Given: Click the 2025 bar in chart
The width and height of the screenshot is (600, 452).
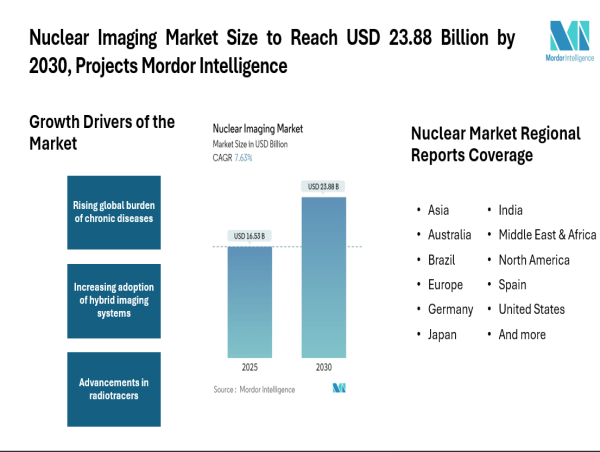Looking at the screenshot, I should [250, 302].
